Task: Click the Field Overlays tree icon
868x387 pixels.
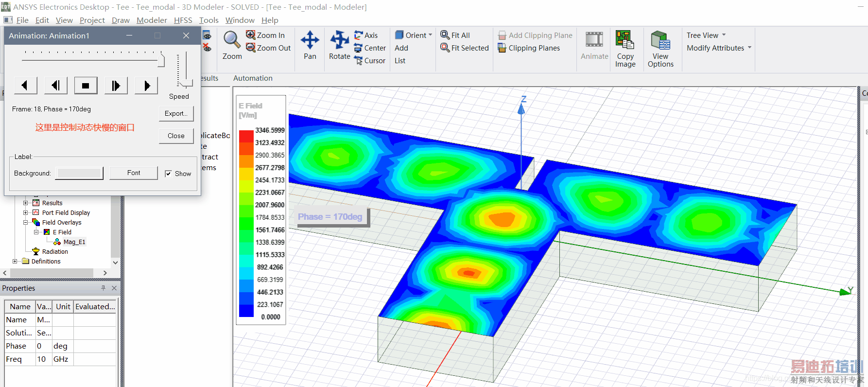Action: tap(36, 222)
